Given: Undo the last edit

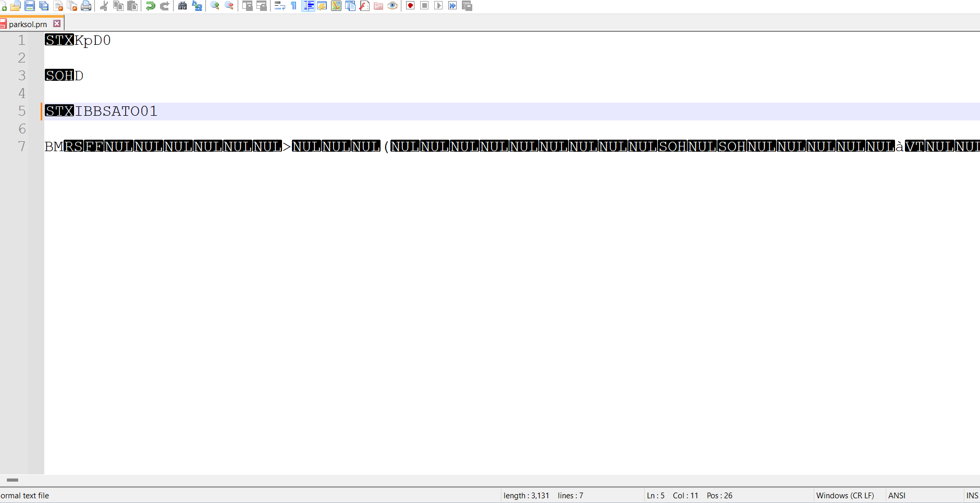Looking at the screenshot, I should pos(151,6).
